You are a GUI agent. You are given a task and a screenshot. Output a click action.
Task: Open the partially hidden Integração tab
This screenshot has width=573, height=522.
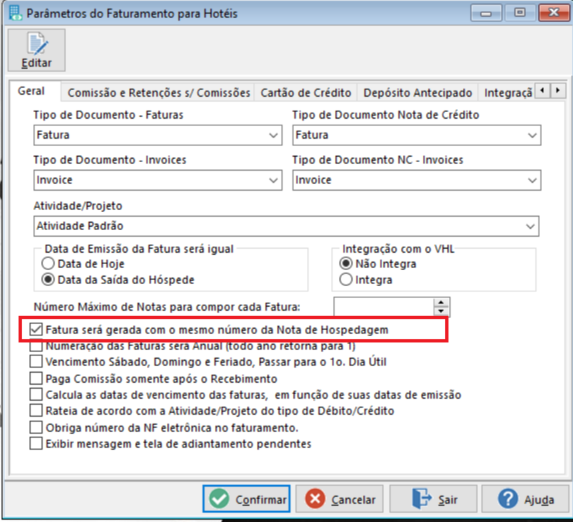507,93
